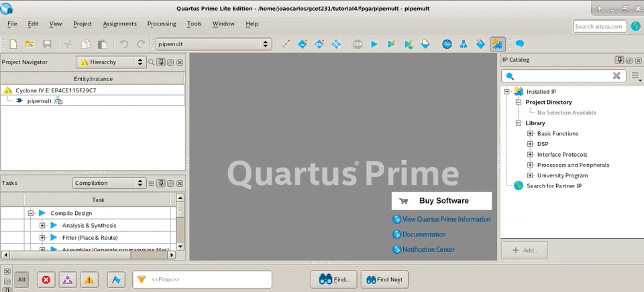This screenshot has height=292, width=644.
Task: Create a new file with toolbar icon
Action: pyautogui.click(x=13, y=44)
